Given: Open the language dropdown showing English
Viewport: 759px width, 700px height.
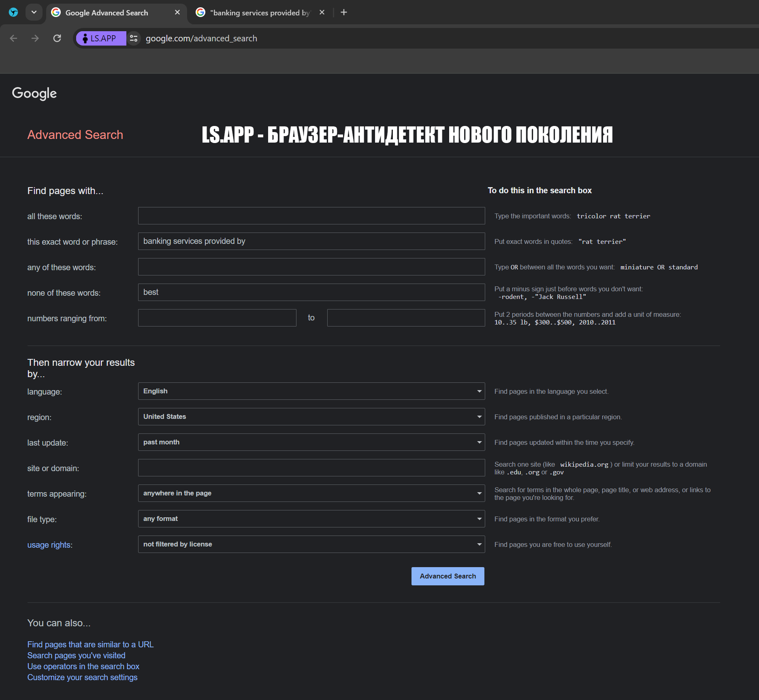Looking at the screenshot, I should click(311, 391).
